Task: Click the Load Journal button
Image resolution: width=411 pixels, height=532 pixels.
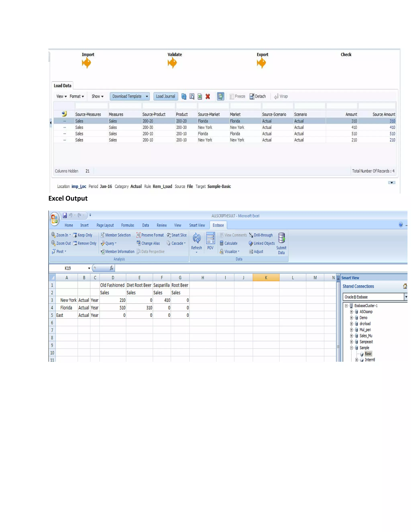Action: [166, 96]
